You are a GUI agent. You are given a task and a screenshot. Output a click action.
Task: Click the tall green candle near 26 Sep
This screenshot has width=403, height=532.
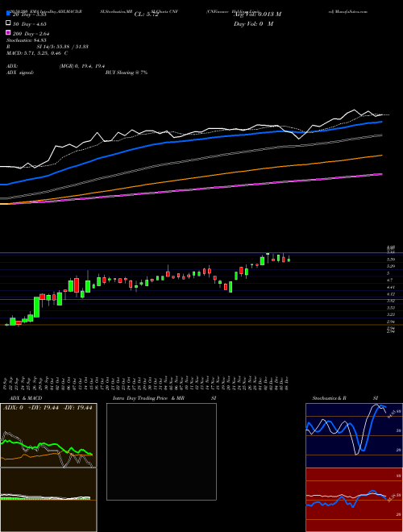[x=36, y=307]
